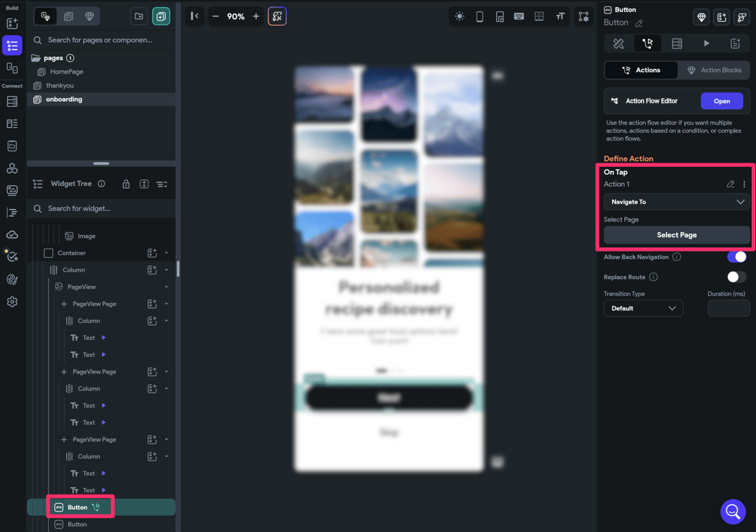Click Widget Tree expand-collapse all icon

(x=144, y=184)
